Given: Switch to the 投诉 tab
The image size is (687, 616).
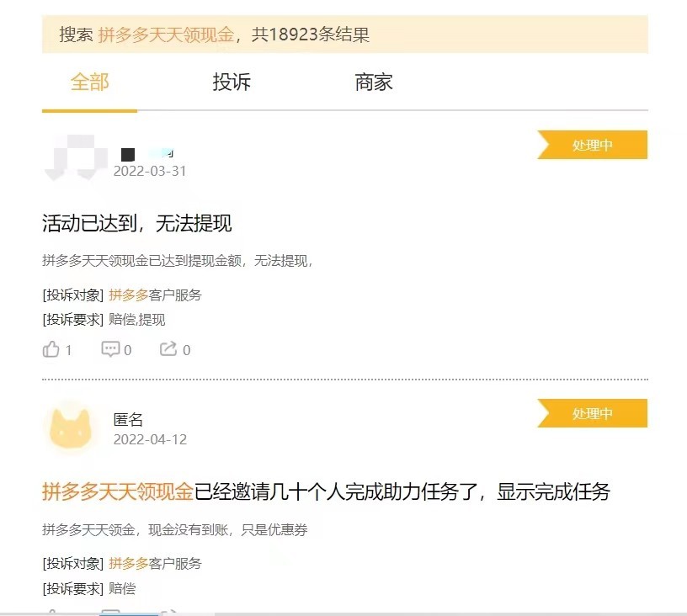Looking at the screenshot, I should coord(232,82).
